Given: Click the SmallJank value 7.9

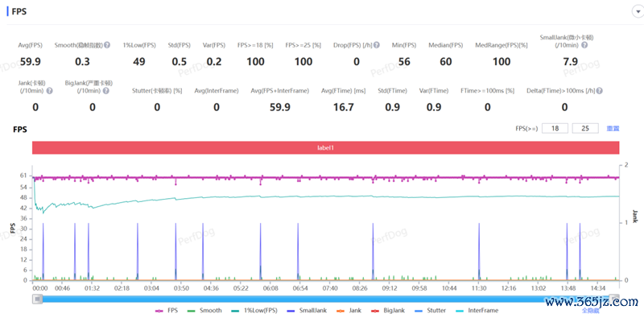Looking at the screenshot, I should pos(571,62).
